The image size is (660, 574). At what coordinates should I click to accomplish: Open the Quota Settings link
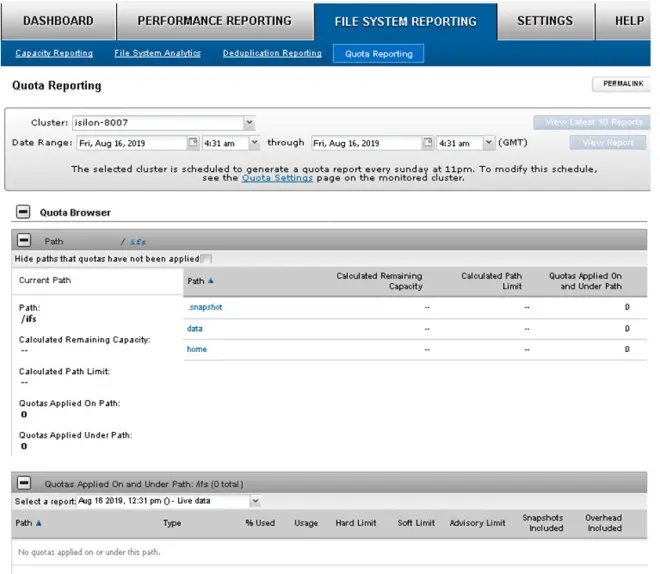pos(277,178)
